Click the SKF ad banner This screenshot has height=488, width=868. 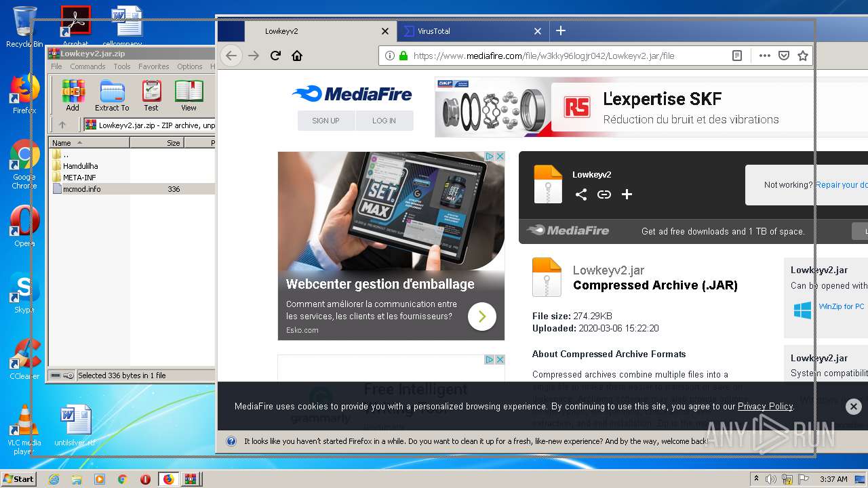[x=651, y=107]
